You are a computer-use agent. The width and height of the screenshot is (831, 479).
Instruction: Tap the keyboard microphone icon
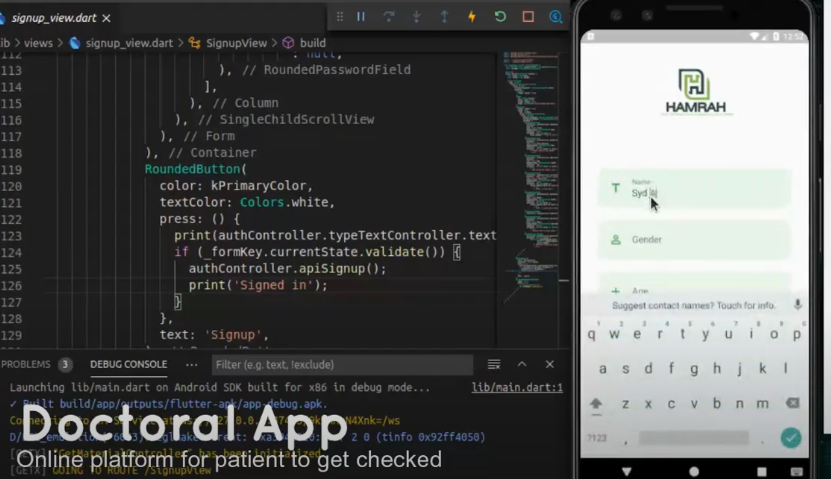[x=798, y=305]
